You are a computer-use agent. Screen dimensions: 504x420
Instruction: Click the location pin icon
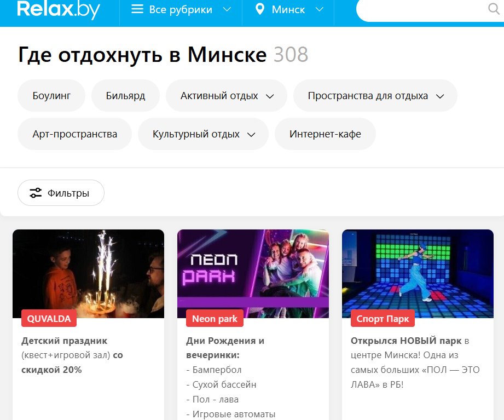click(x=260, y=9)
